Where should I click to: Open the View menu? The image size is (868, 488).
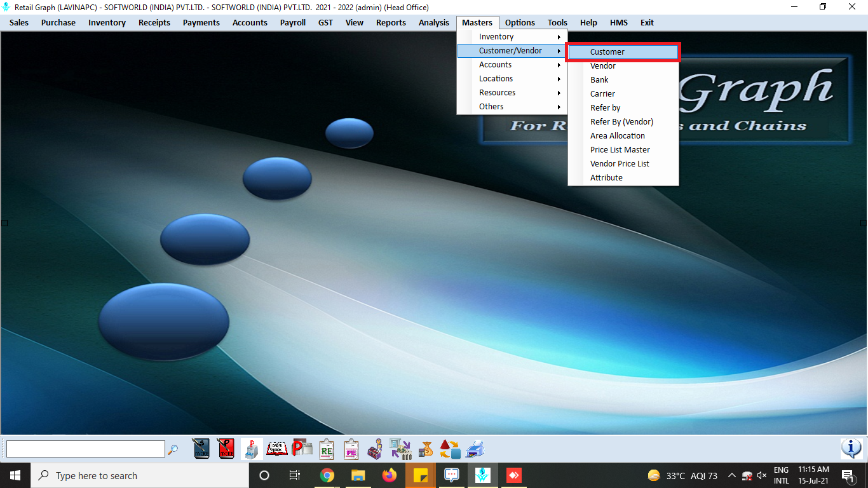355,22
